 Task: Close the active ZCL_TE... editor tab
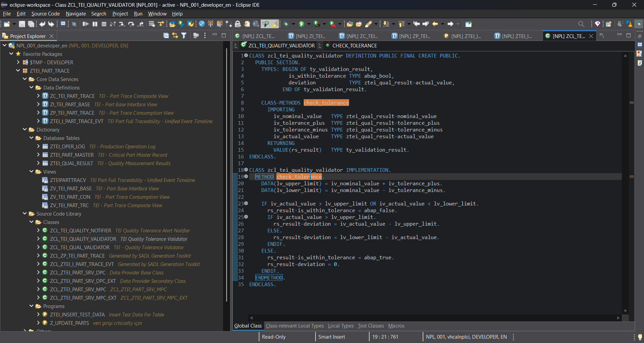click(591, 36)
